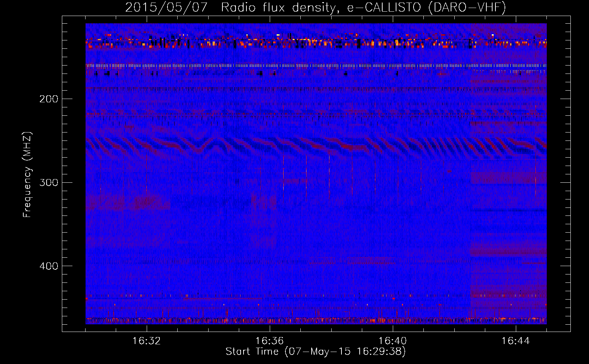Click the 16:32 time tick label
The image size is (589, 364).
146,341
